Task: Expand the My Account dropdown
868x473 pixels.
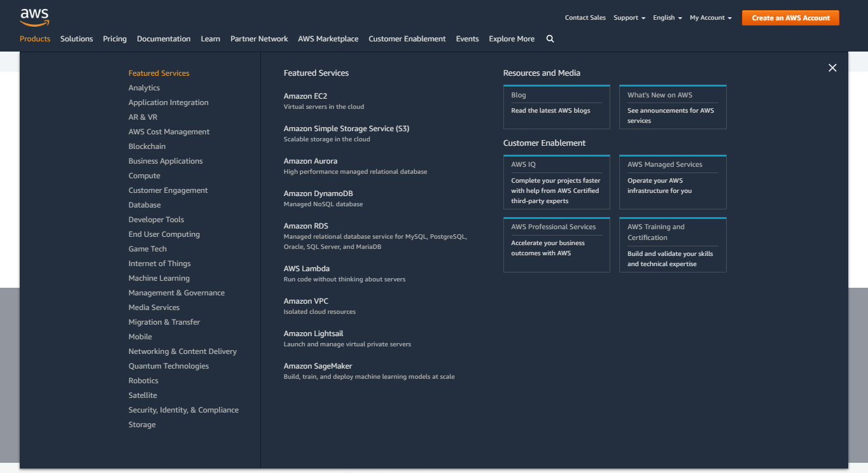Action: [x=711, y=18]
